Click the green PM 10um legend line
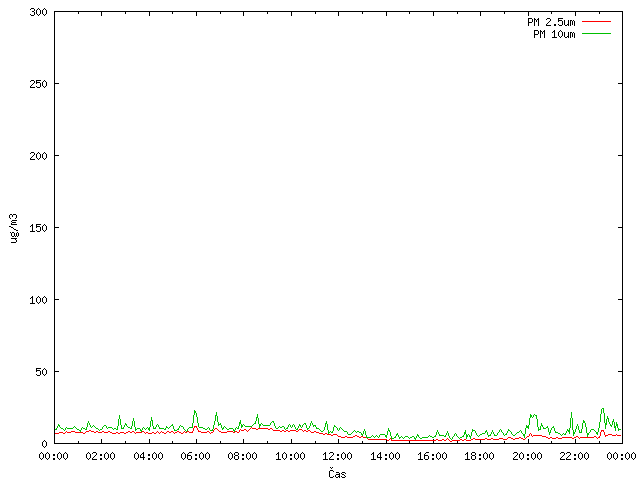 [596, 34]
